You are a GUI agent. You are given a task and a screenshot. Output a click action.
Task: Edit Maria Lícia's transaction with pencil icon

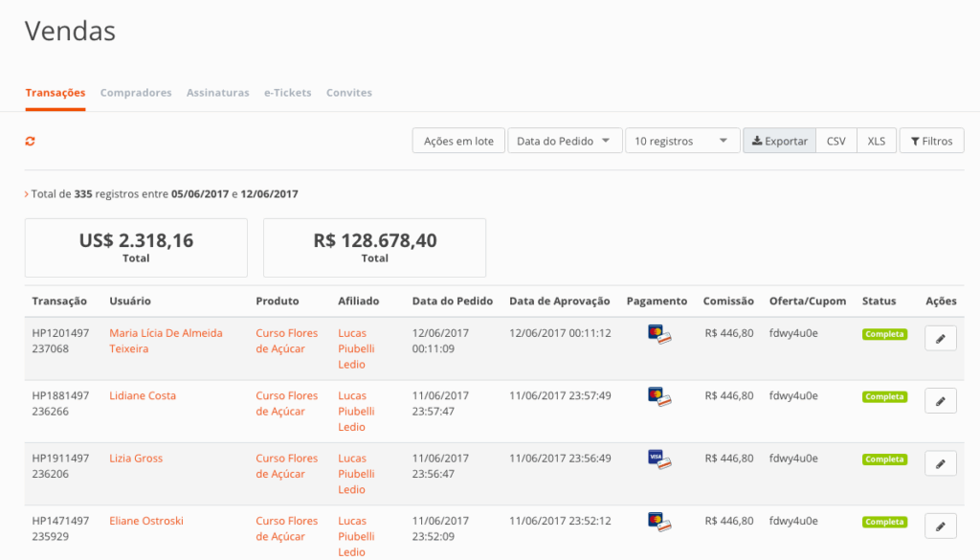pyautogui.click(x=940, y=339)
